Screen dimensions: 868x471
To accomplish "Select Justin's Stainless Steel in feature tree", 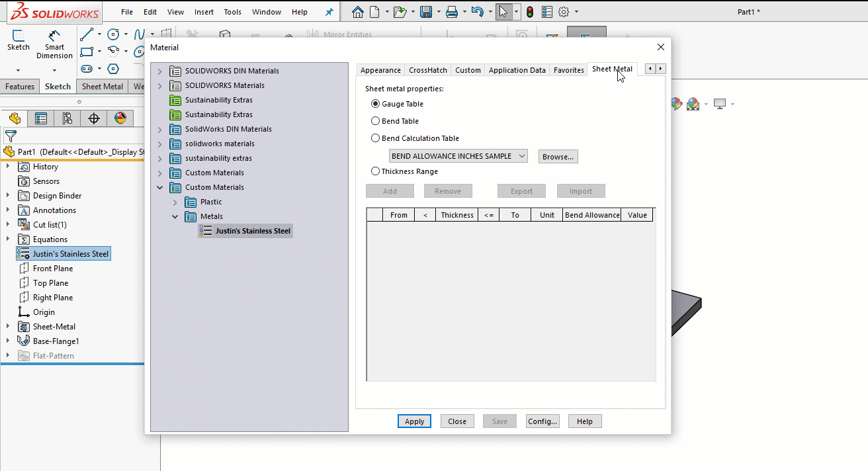I will (64, 254).
